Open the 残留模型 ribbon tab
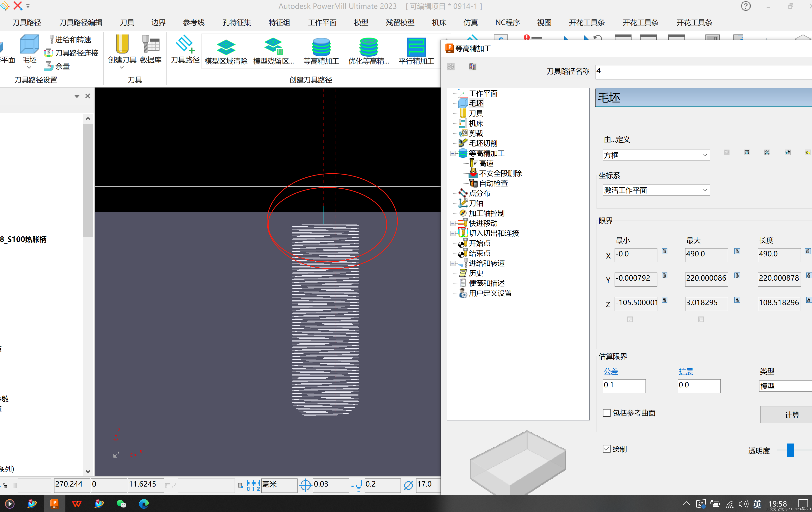Viewport: 812px width, 512px height. pyautogui.click(x=400, y=23)
